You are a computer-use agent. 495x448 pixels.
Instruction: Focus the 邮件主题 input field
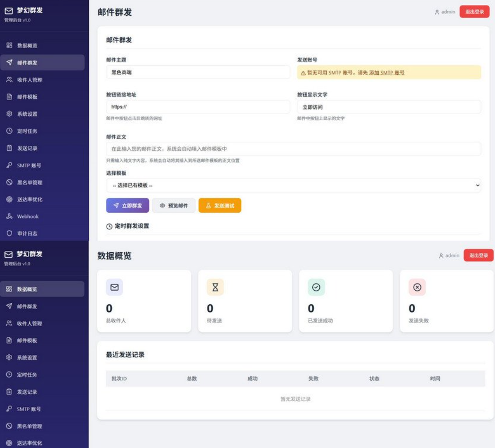198,72
